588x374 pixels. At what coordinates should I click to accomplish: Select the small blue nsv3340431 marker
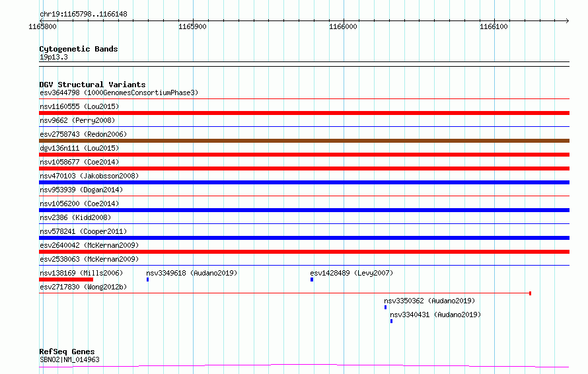(392, 321)
